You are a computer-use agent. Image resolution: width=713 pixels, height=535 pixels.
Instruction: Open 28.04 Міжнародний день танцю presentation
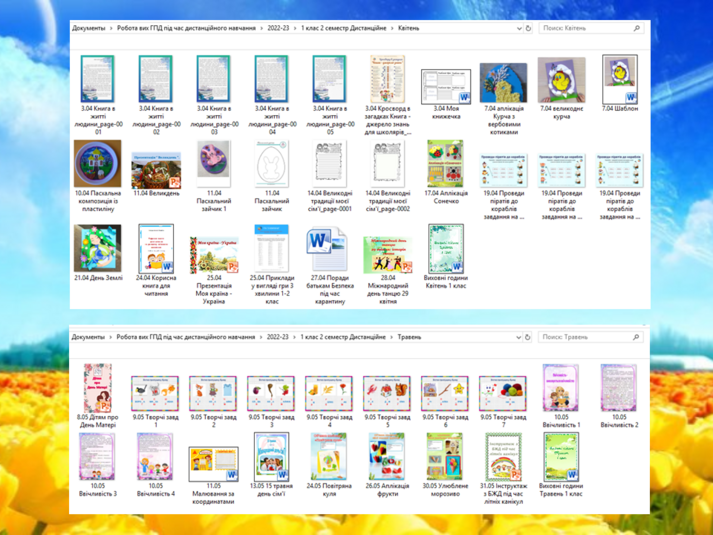pos(387,270)
